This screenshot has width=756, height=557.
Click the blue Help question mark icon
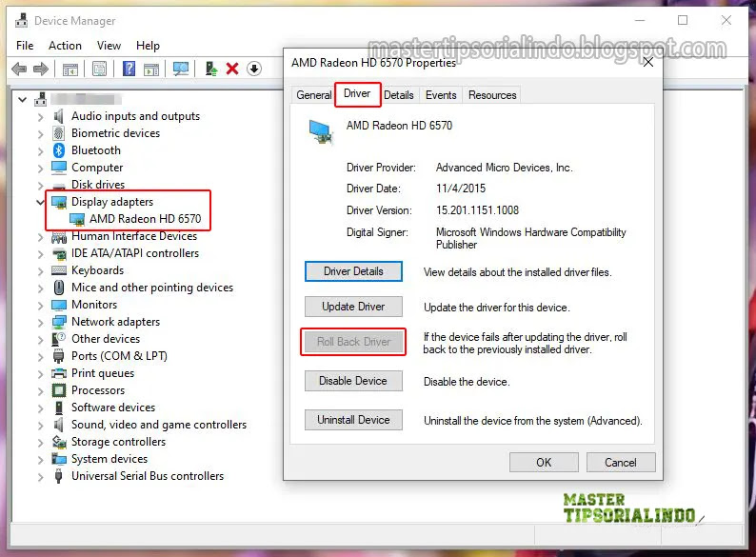129,69
